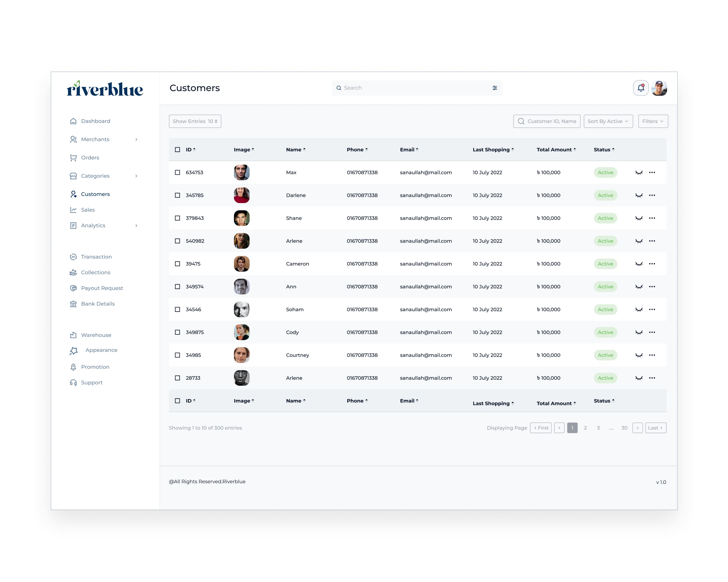Screen dimensions: 728x582
Task: Click the Riverblue logo
Action: pyautogui.click(x=105, y=89)
